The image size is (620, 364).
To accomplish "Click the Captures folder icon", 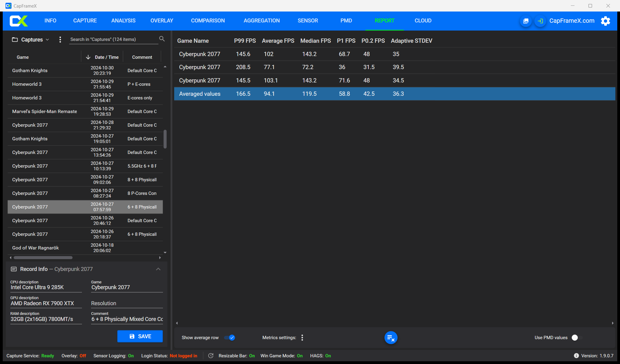I will tap(15, 40).
